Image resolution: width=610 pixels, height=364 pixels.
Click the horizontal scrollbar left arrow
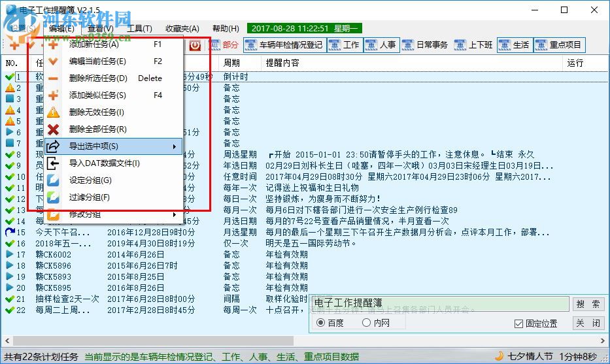[7, 341]
